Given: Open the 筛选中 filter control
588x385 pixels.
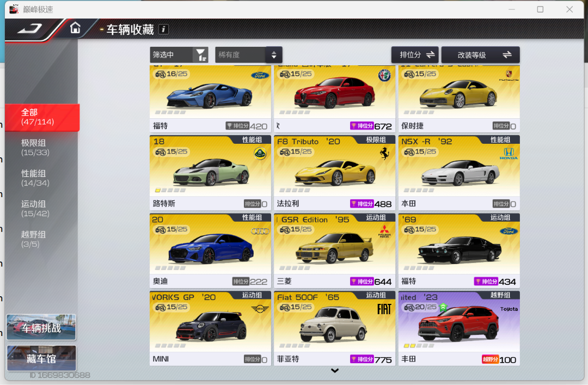Looking at the screenshot, I should click(179, 55).
